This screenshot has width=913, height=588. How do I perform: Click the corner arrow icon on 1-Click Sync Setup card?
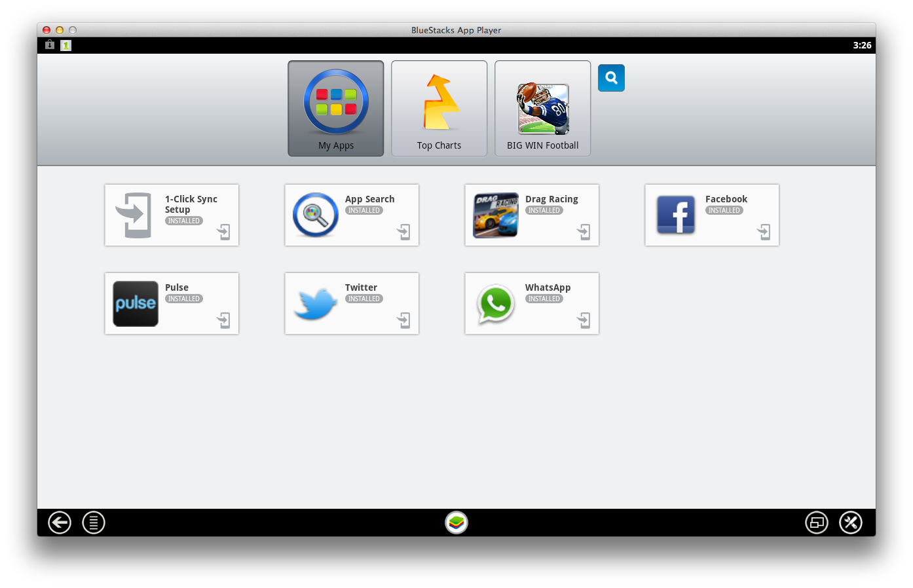[x=224, y=232]
